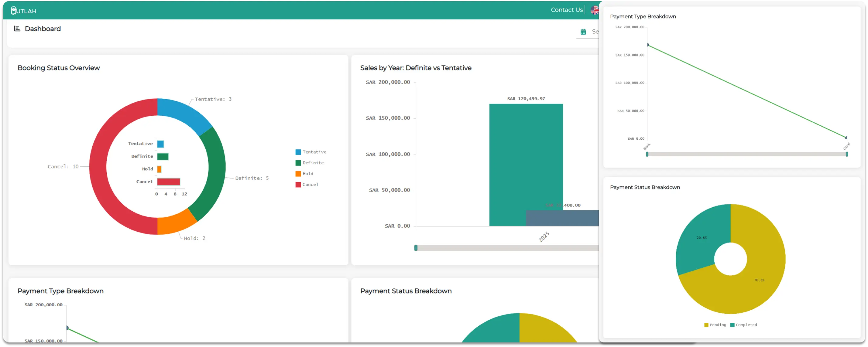Click the small red Cancel bar inside the donut
The height and width of the screenshot is (347, 868).
click(x=169, y=182)
